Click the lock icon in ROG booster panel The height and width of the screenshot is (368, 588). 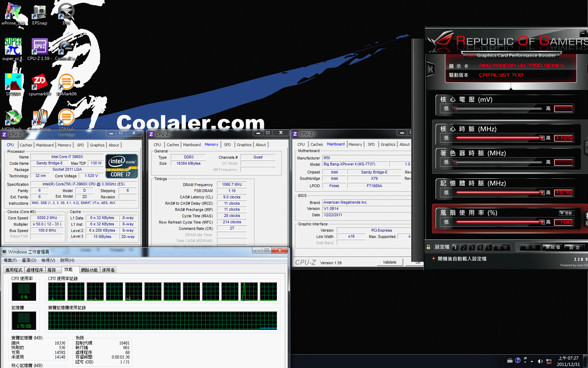pos(428,247)
